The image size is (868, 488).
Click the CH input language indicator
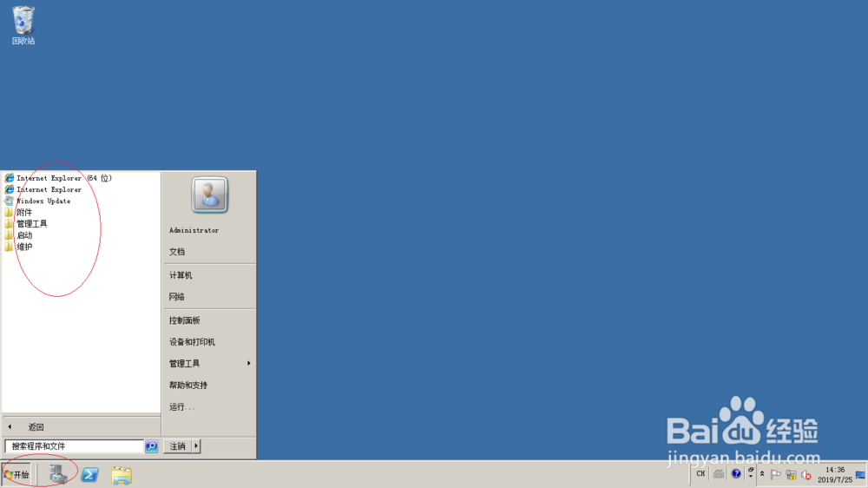tap(700, 473)
